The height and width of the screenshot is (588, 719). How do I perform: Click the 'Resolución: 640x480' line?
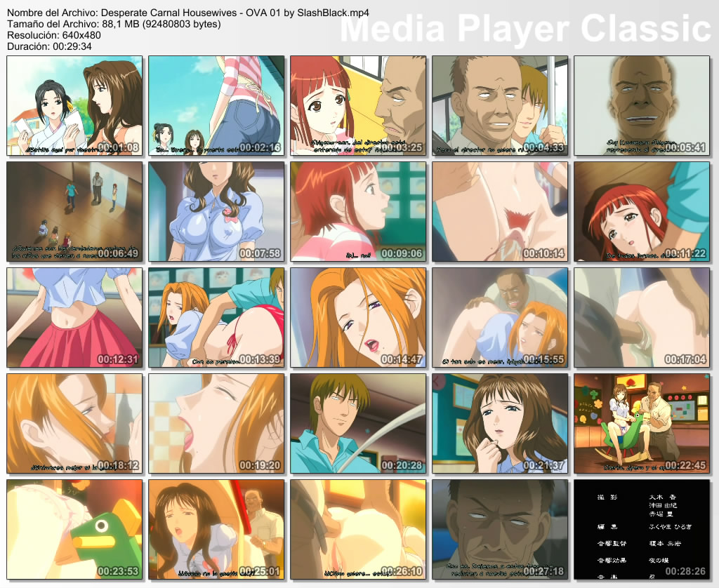pyautogui.click(x=54, y=35)
